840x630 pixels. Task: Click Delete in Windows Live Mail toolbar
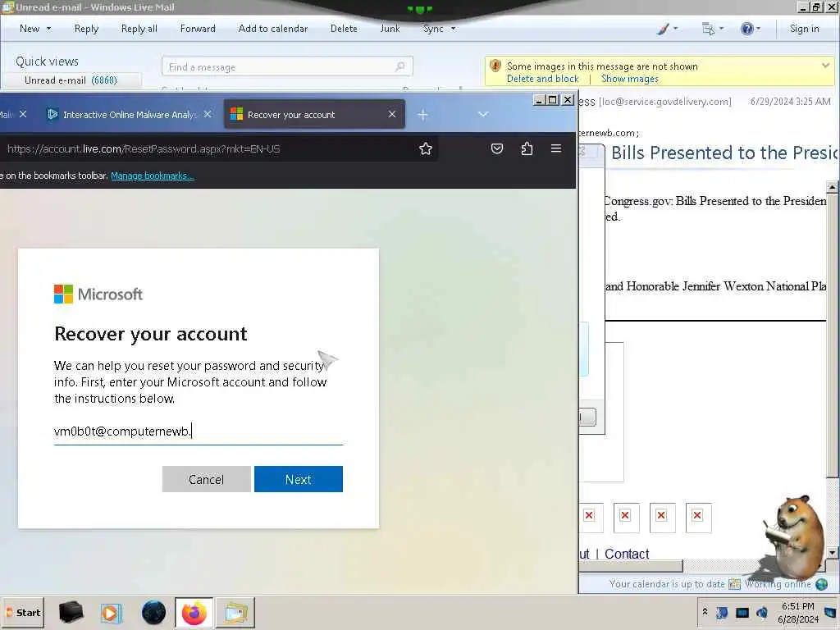pyautogui.click(x=344, y=29)
